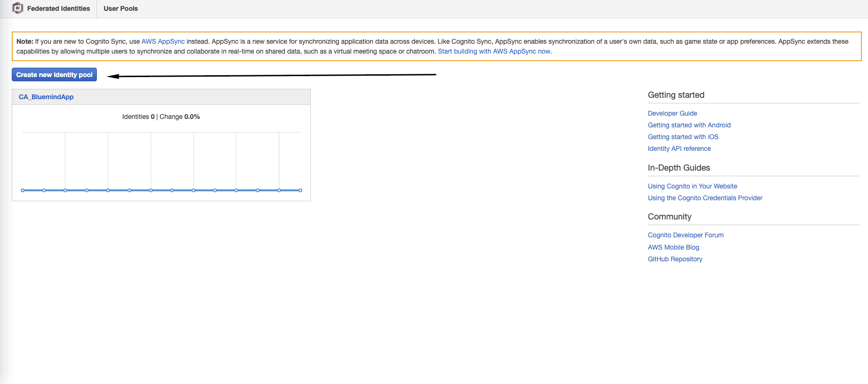Click the first data point on the chart line
Viewport: 868px width, 384px height.
pos(23,190)
